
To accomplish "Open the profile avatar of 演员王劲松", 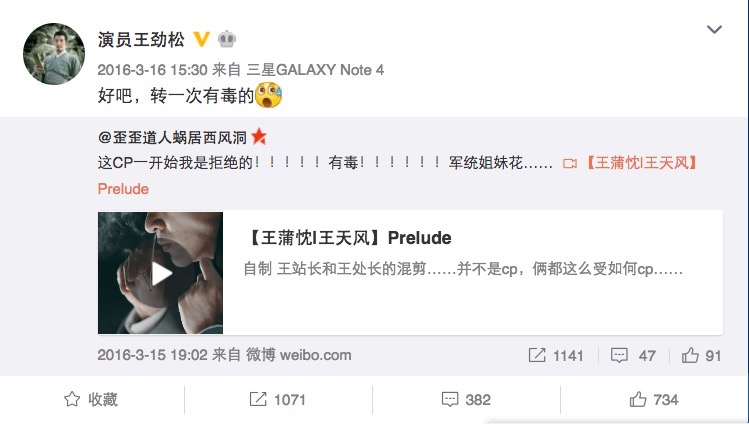I will (x=54, y=54).
